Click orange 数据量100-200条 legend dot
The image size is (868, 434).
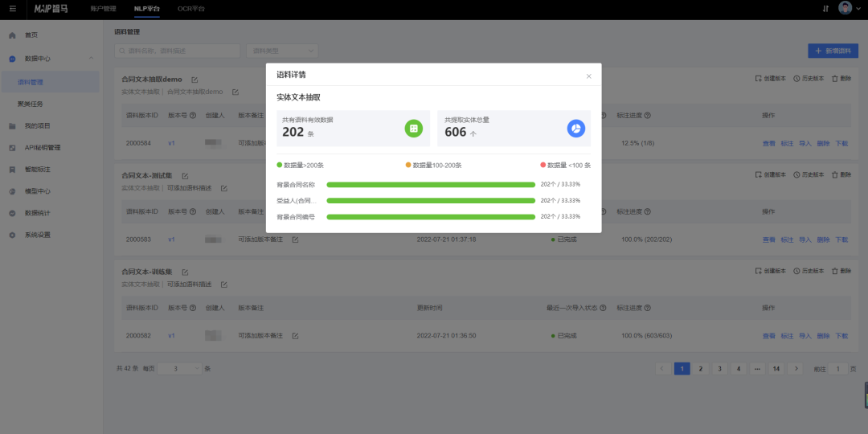408,165
